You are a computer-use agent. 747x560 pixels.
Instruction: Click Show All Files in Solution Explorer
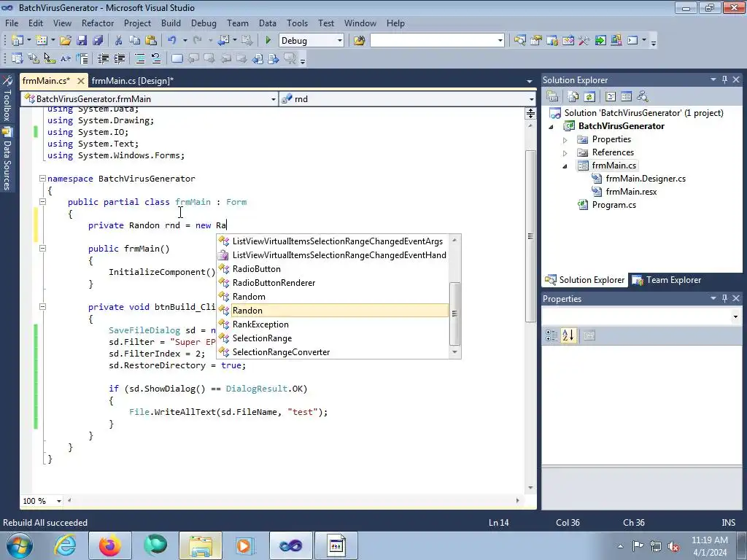point(573,97)
